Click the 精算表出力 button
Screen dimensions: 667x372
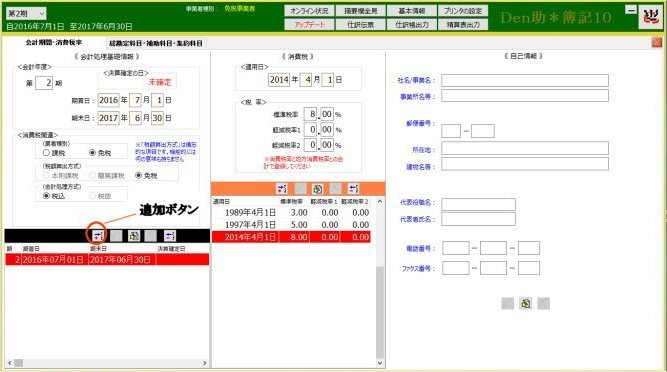[463, 25]
